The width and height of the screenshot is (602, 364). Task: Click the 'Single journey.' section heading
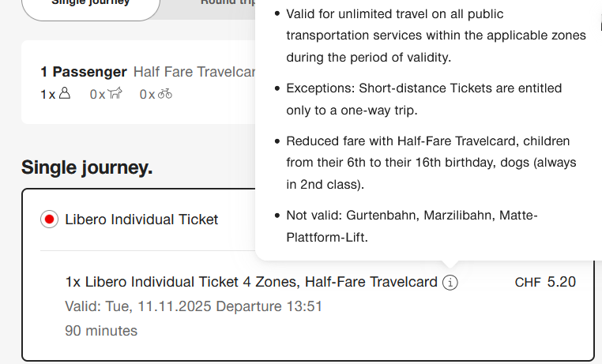87,167
